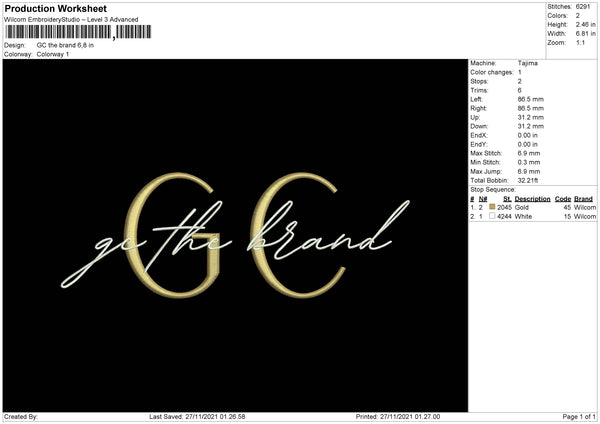
Task: Click the White thread color swatch
Action: [x=492, y=216]
